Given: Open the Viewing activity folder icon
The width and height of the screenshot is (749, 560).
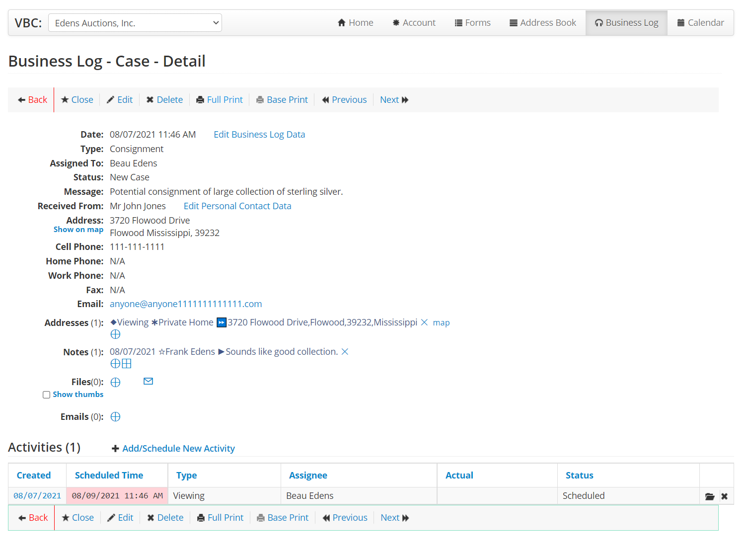Looking at the screenshot, I should click(710, 496).
